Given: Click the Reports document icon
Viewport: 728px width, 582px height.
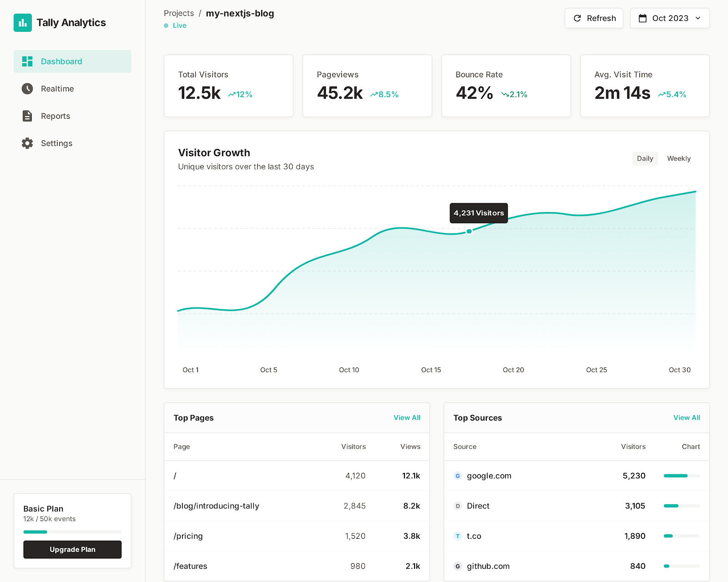Looking at the screenshot, I should coord(27,116).
